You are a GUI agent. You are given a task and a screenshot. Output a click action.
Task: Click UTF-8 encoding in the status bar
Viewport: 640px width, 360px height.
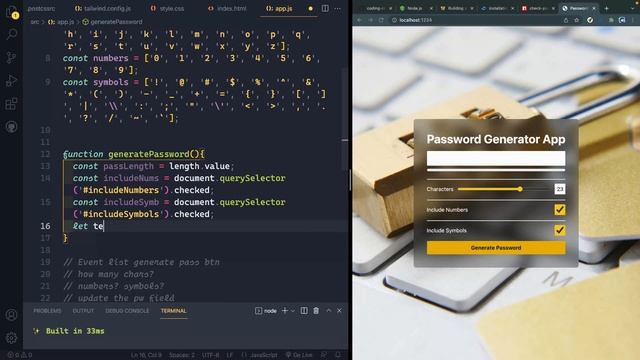(x=211, y=355)
